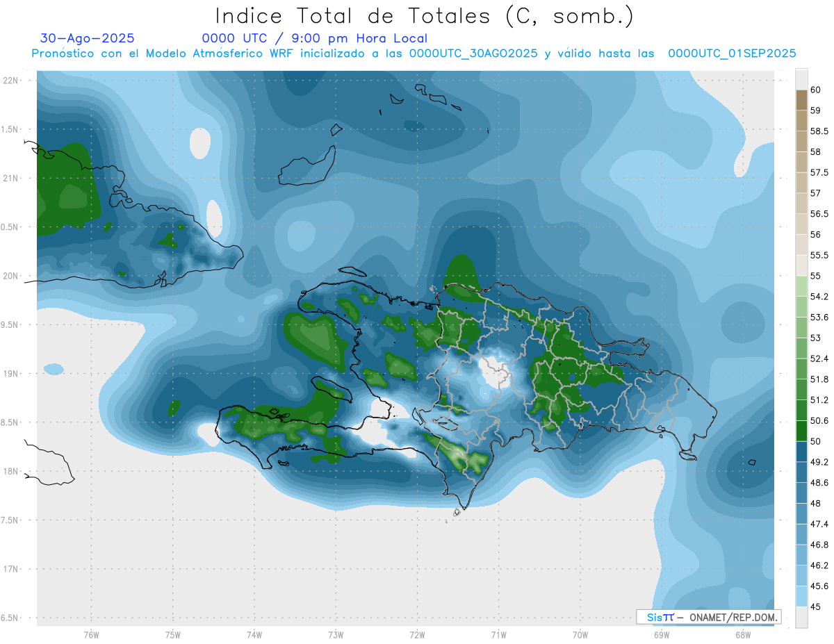This screenshot has height=644, width=834.
Task: Click the legend value "49.2"
Action: click(819, 461)
